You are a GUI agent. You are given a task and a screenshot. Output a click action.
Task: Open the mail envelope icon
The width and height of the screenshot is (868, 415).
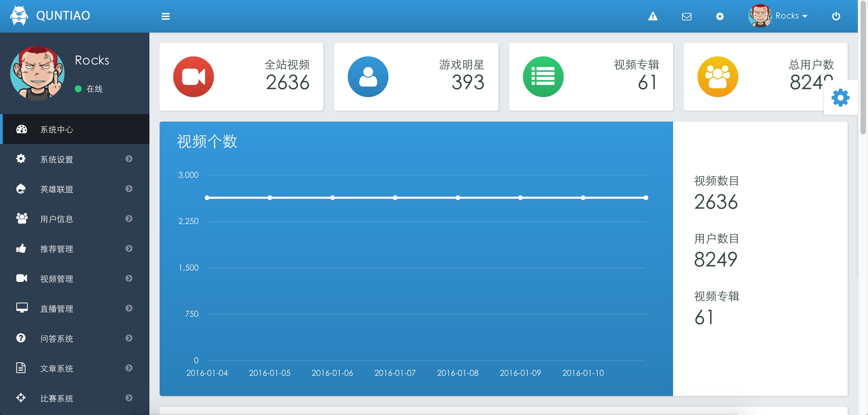(x=686, y=16)
